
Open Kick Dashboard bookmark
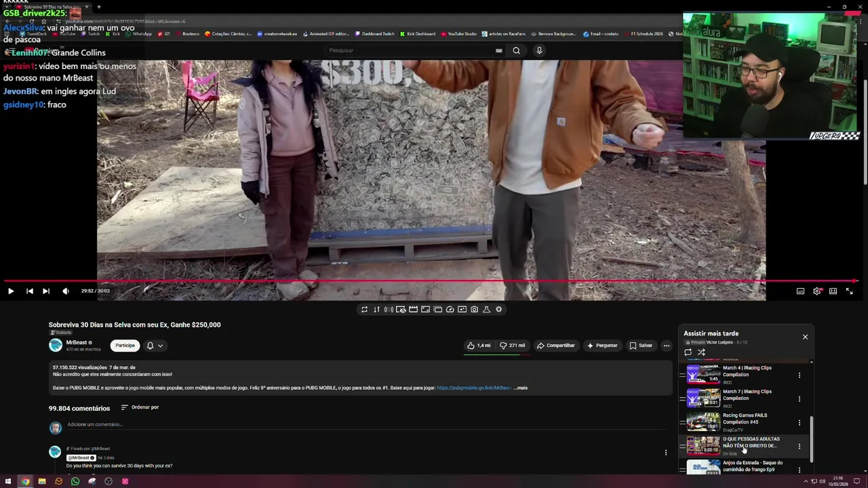click(x=418, y=34)
